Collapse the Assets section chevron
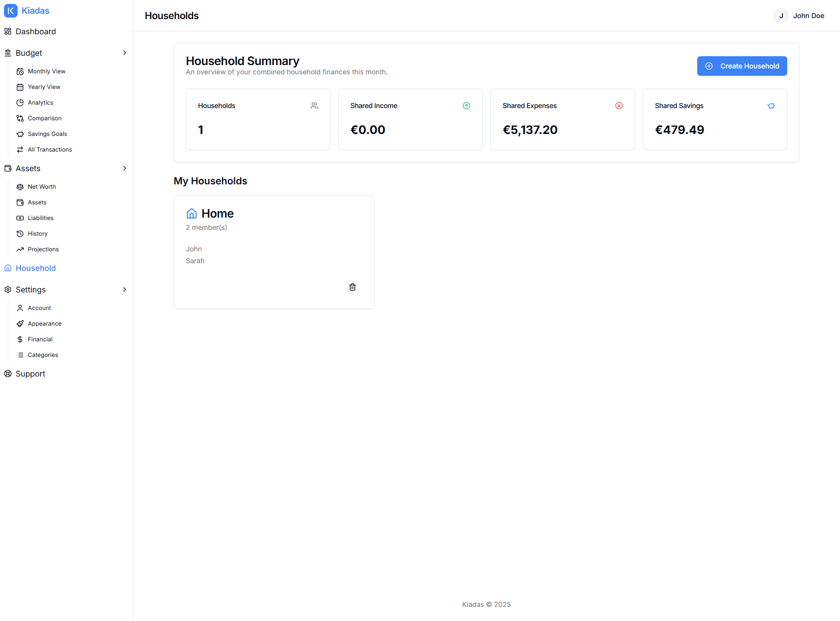 125,168
